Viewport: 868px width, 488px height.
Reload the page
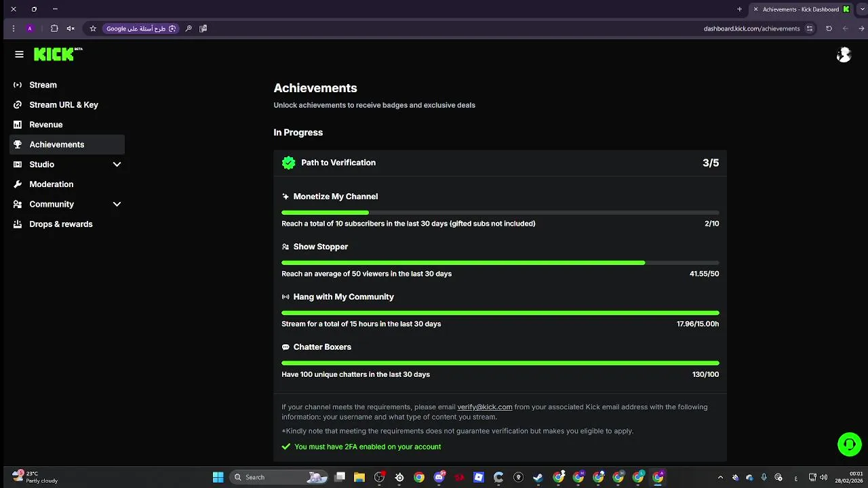[829, 28]
